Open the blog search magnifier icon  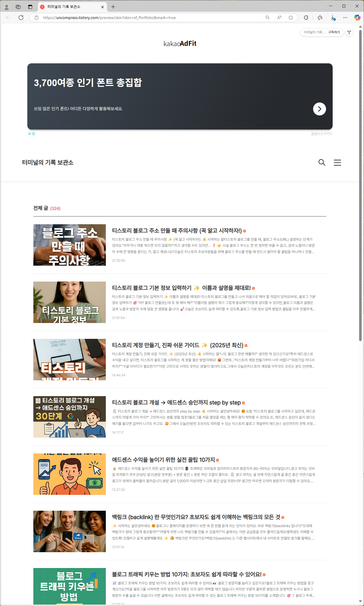coord(322,163)
